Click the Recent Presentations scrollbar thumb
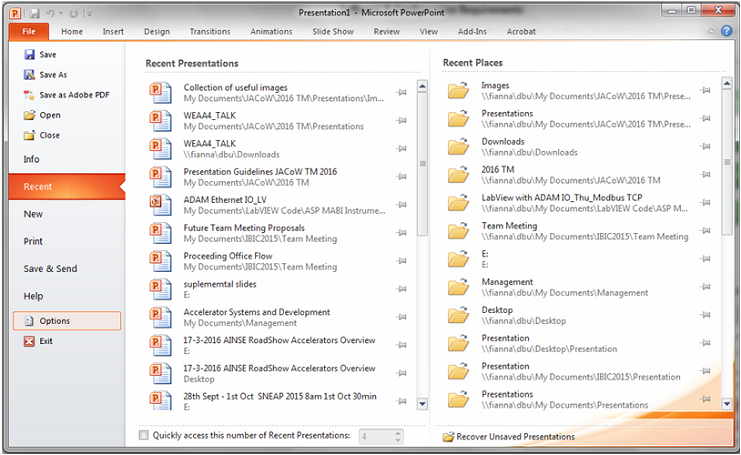 point(422,163)
